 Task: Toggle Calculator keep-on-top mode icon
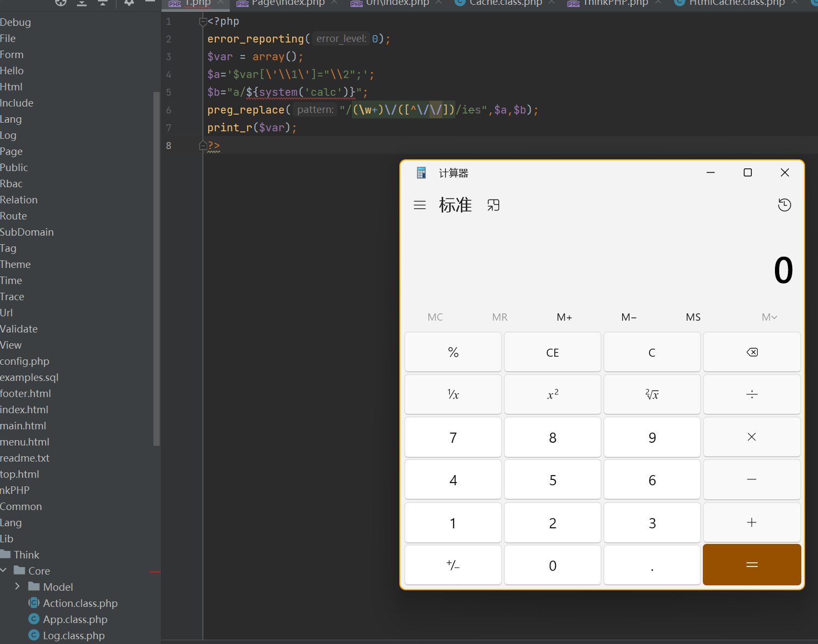[493, 205]
